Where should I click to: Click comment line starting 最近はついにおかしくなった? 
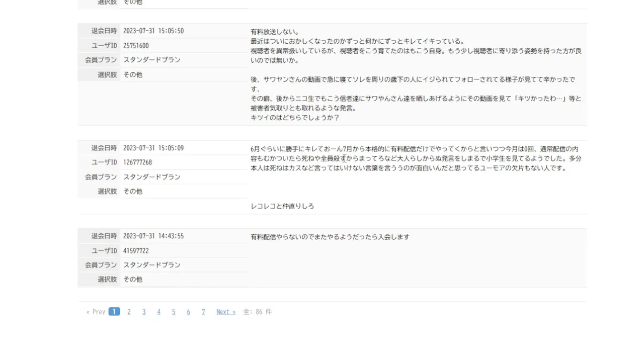[357, 41]
